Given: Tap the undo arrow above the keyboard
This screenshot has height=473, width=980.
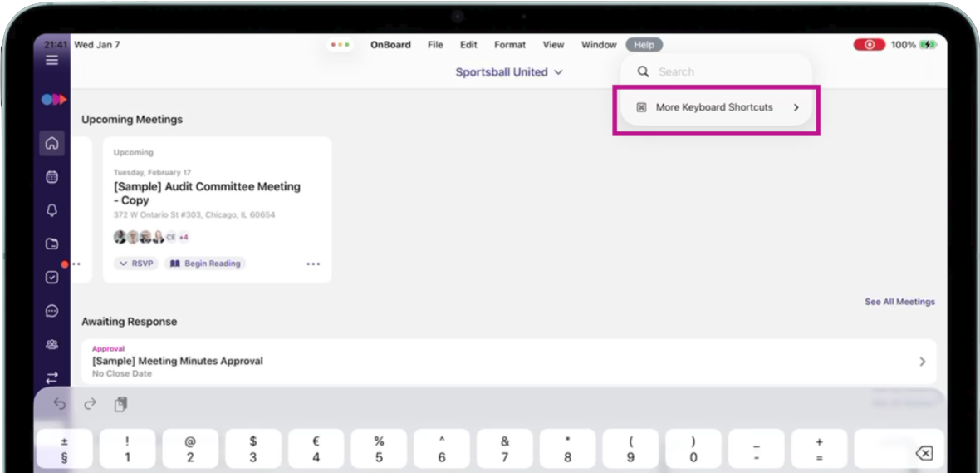Looking at the screenshot, I should (x=60, y=404).
